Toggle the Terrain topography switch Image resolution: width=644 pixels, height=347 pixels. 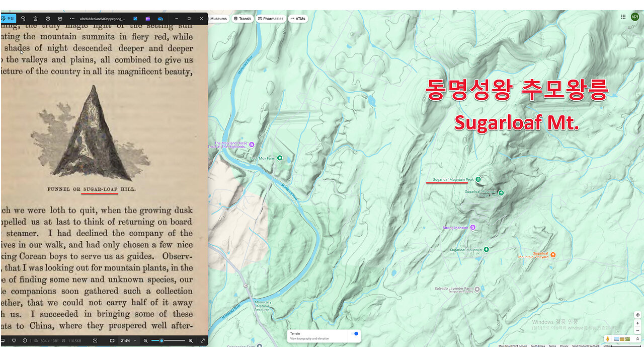point(355,333)
